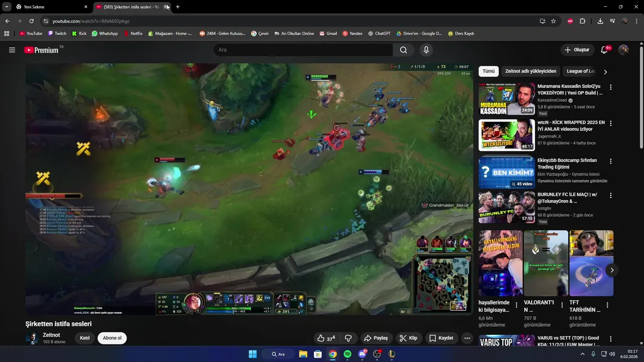View site information icon in address bar
Screen dimensions: 644x362
(x=46, y=21)
